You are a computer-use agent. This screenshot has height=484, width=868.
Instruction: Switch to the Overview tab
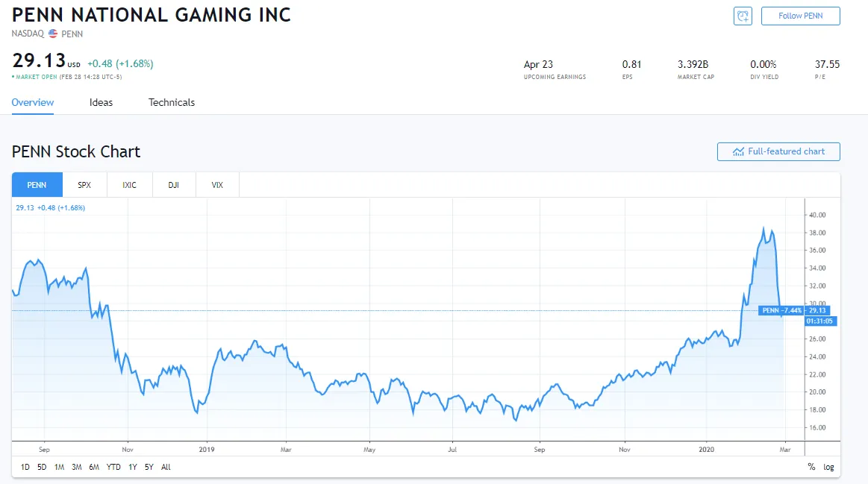pyautogui.click(x=33, y=102)
